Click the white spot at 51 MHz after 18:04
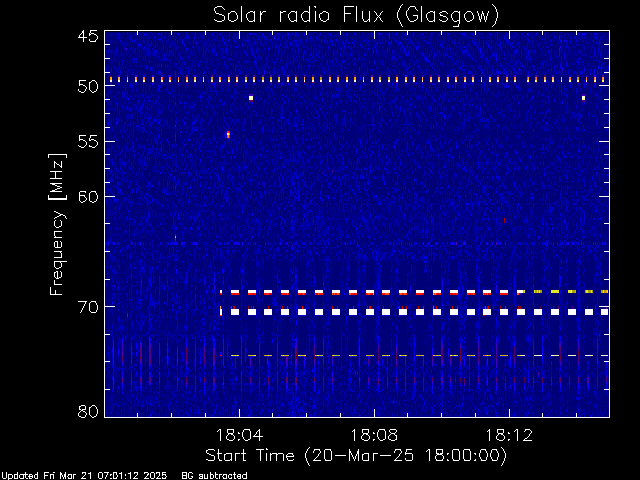This screenshot has width=640, height=480. (251, 98)
